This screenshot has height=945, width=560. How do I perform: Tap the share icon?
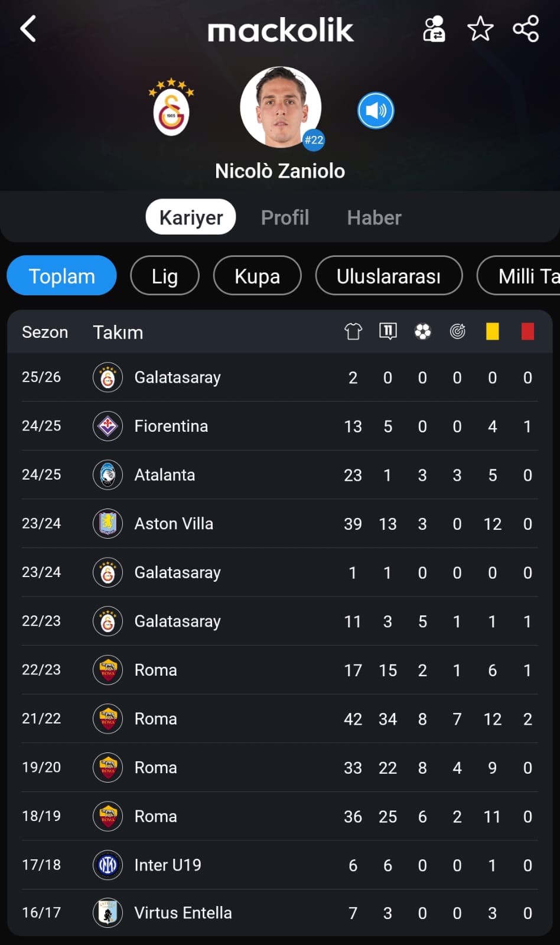pos(526,28)
